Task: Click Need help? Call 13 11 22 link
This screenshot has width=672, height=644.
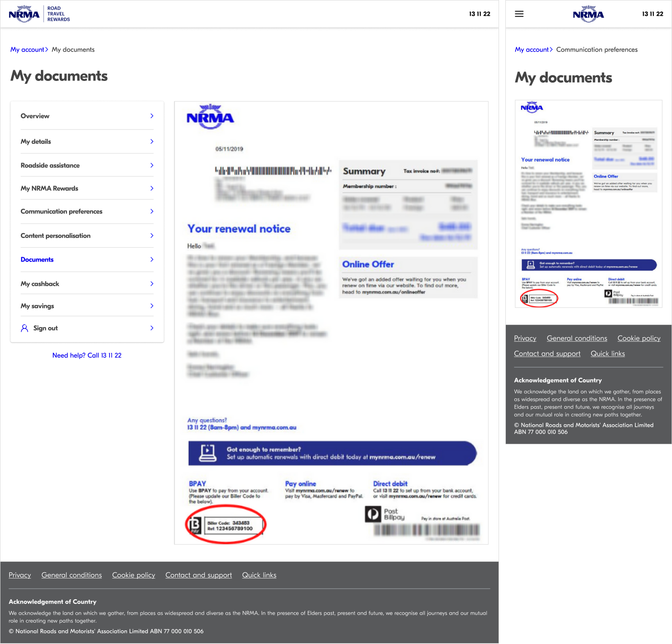Action: 87,355
